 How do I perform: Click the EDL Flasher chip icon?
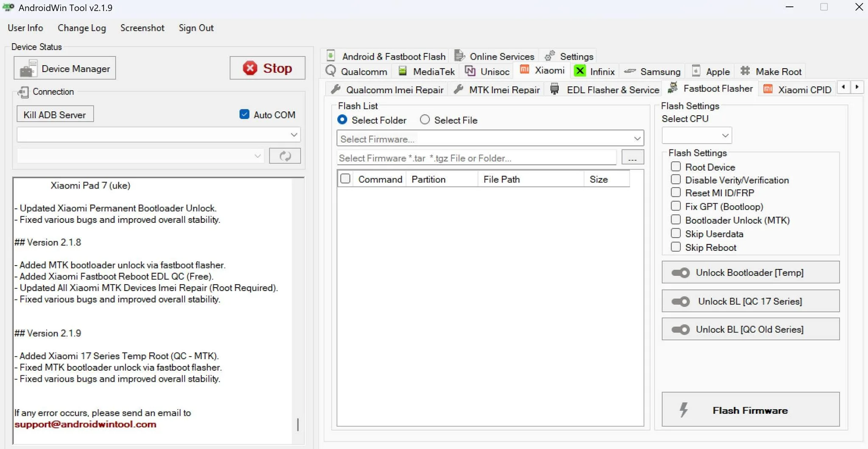[554, 89]
